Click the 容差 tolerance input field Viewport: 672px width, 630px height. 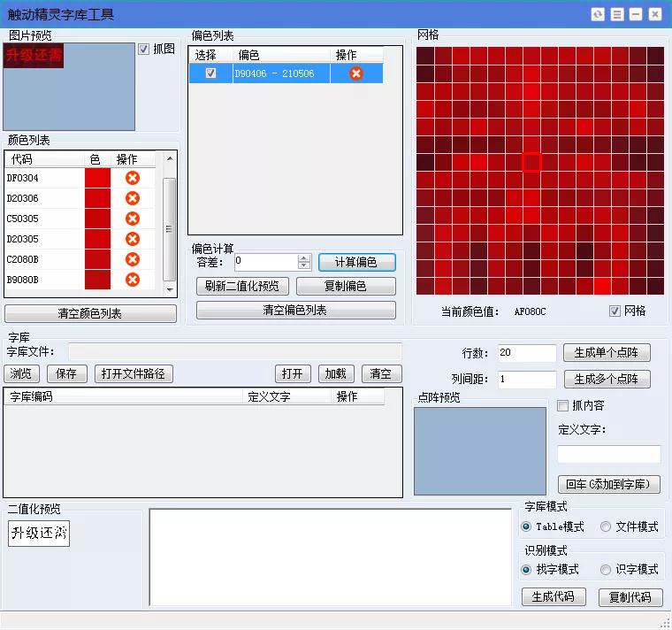(x=266, y=262)
